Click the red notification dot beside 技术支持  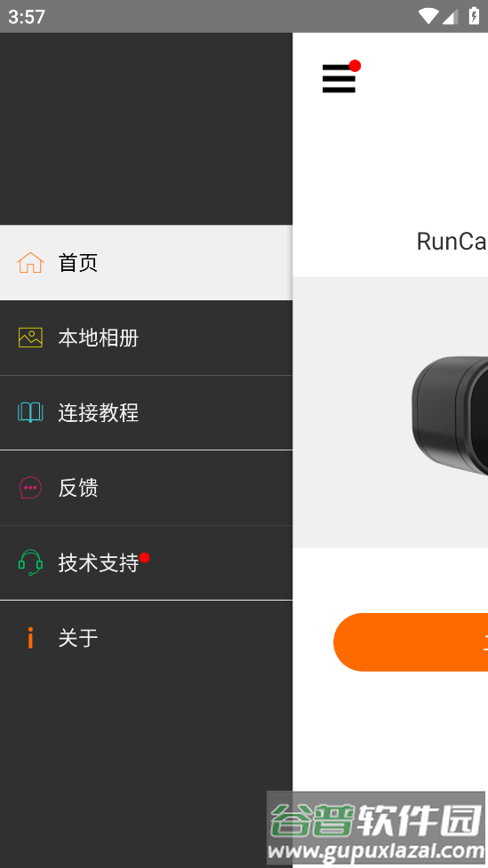point(145,557)
